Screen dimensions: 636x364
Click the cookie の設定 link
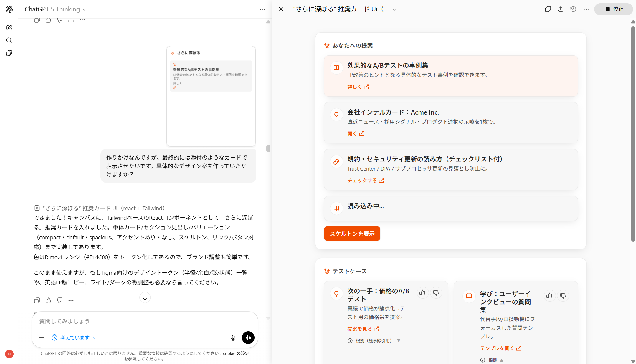(236, 353)
